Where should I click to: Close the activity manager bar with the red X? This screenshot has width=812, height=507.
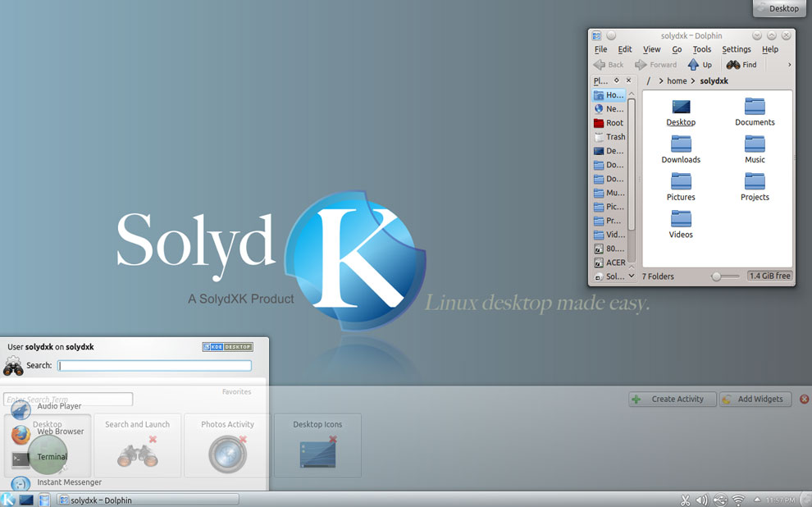805,400
